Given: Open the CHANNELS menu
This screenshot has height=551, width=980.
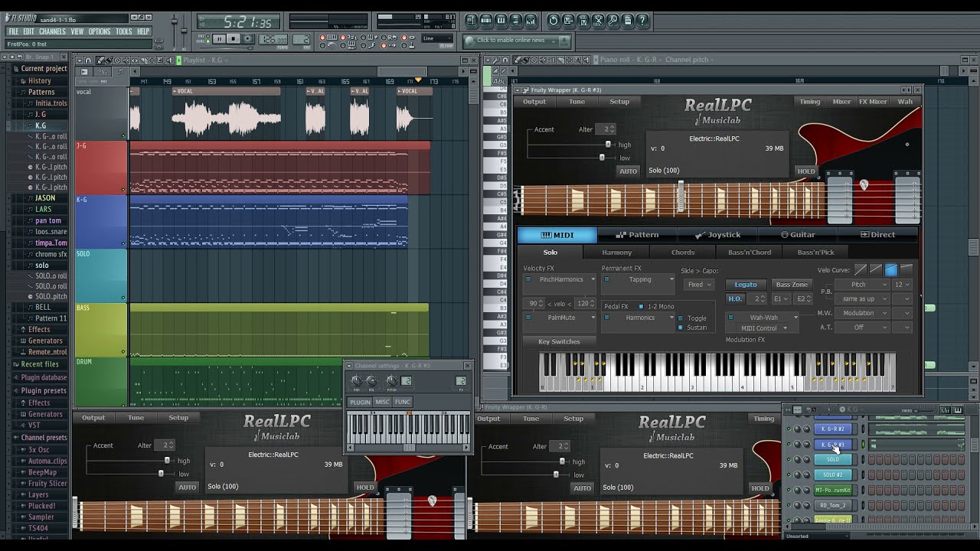Looking at the screenshot, I should (x=52, y=31).
